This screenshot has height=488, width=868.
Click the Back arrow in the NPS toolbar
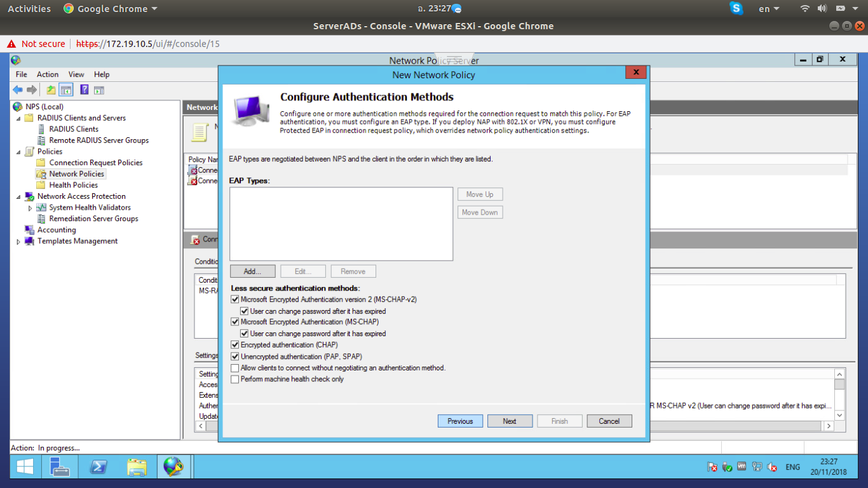click(x=18, y=90)
